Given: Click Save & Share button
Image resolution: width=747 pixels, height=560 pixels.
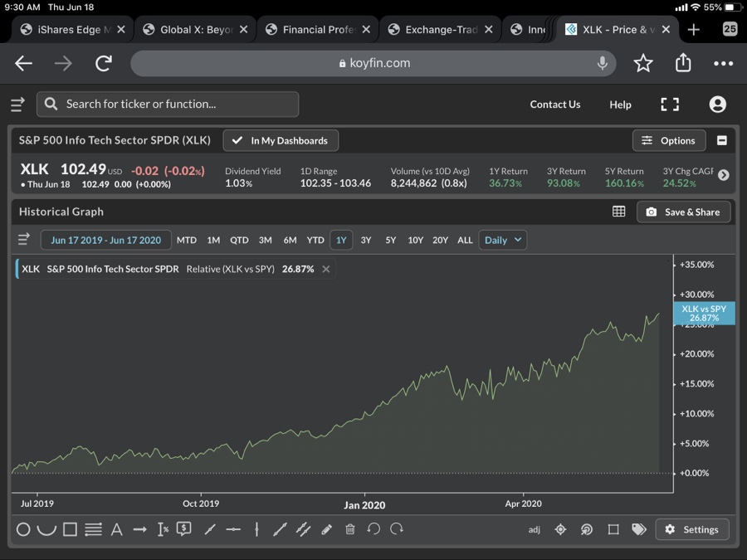Looking at the screenshot, I should tap(684, 212).
